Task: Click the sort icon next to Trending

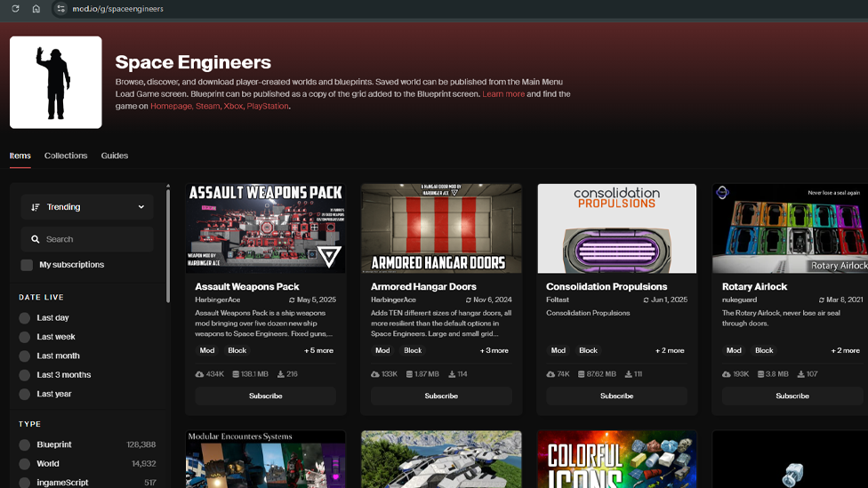Action: 36,207
